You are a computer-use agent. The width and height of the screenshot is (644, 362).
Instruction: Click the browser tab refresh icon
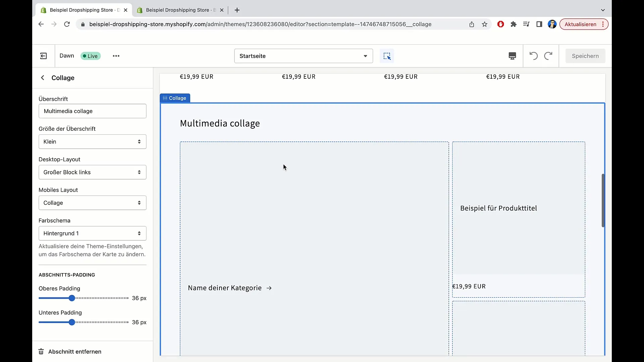(x=67, y=24)
